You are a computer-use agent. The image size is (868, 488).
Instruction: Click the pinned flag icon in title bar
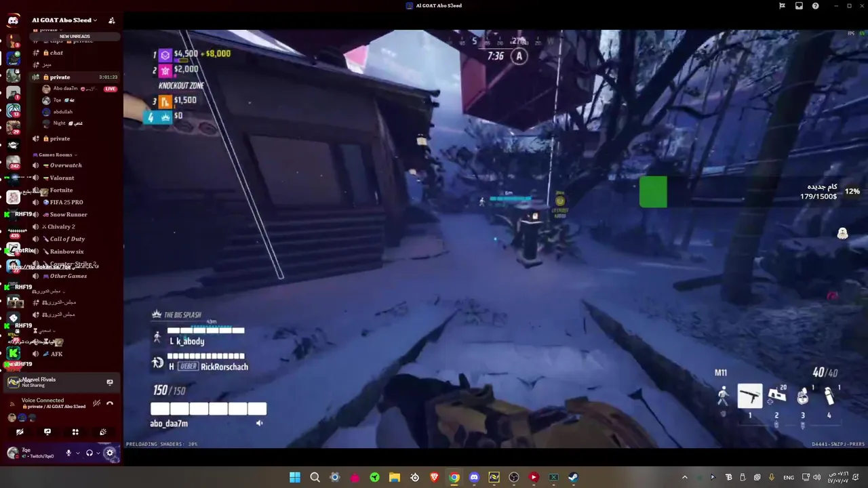tap(782, 5)
